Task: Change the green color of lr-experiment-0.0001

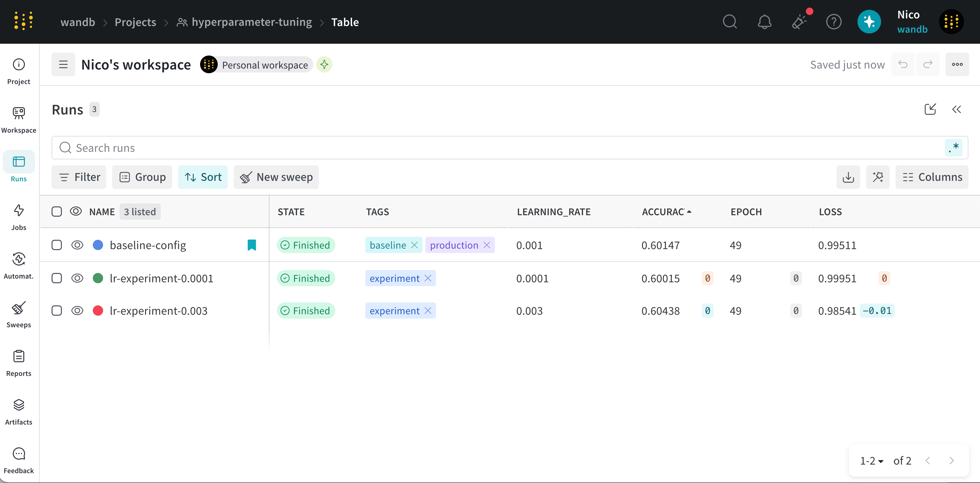Action: click(98, 278)
